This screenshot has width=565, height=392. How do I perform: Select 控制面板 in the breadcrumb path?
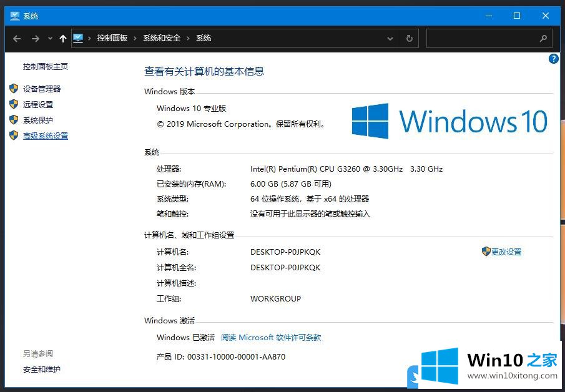coord(112,38)
